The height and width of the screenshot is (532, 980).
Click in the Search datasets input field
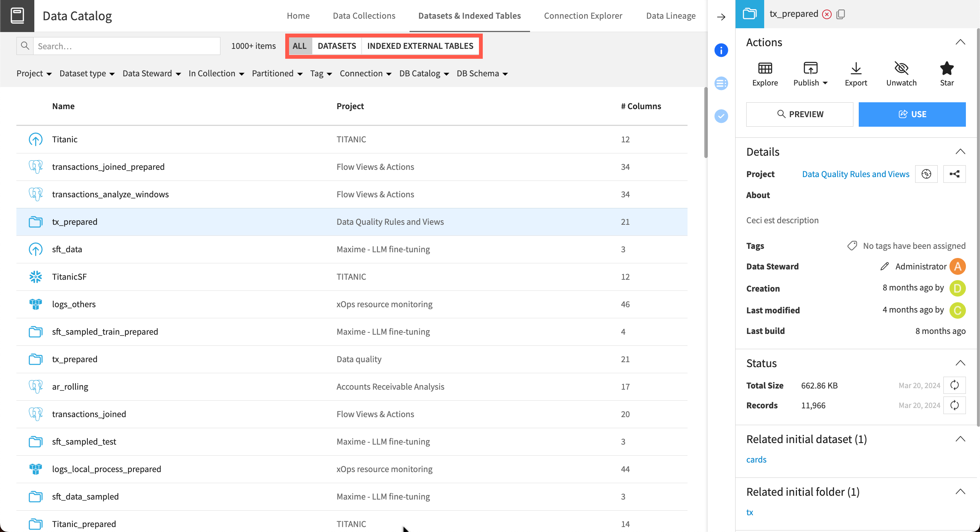(x=126, y=46)
